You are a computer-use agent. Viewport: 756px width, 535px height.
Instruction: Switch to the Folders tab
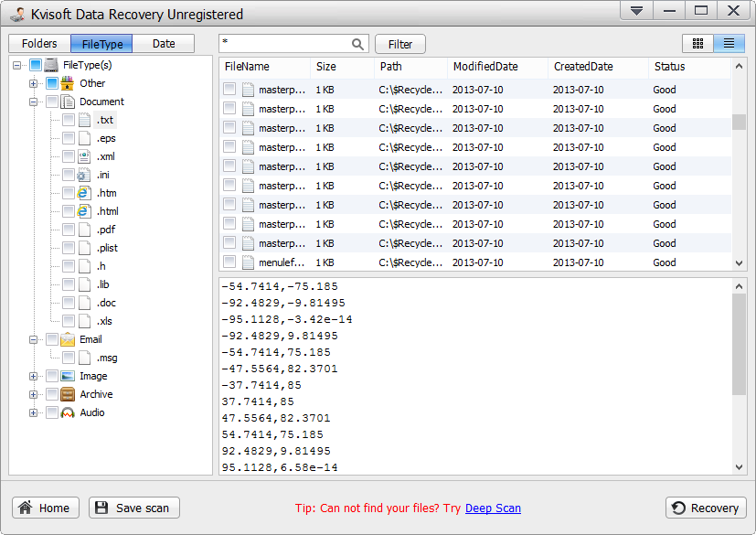tap(39, 43)
